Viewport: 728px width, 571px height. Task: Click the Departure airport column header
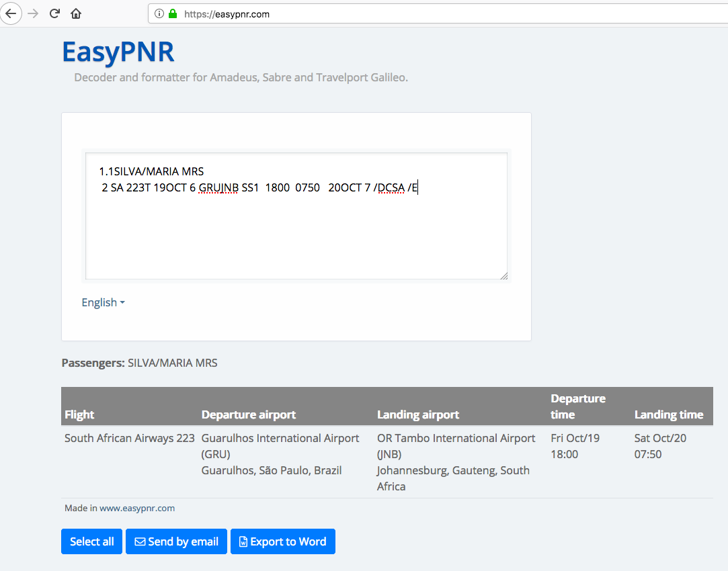249,414
